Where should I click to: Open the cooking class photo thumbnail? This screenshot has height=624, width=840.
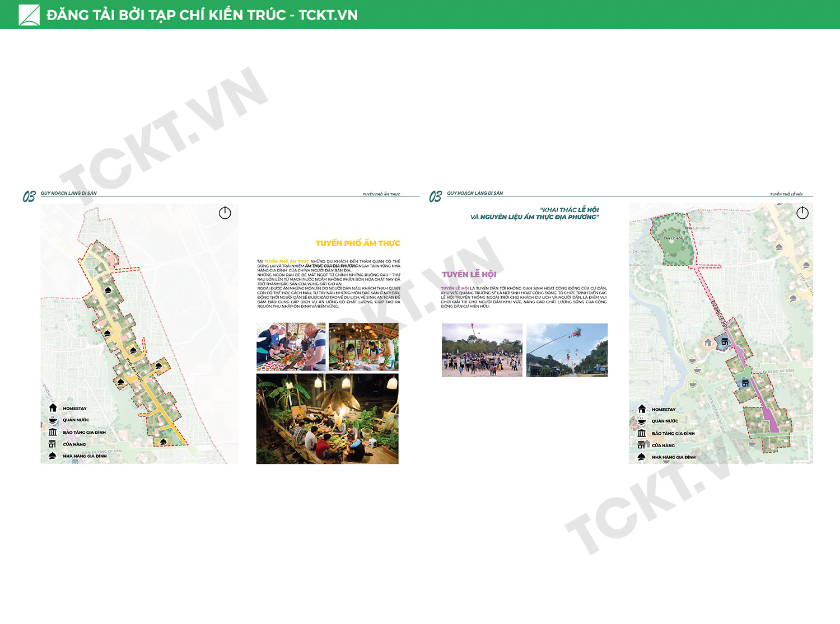(x=291, y=346)
